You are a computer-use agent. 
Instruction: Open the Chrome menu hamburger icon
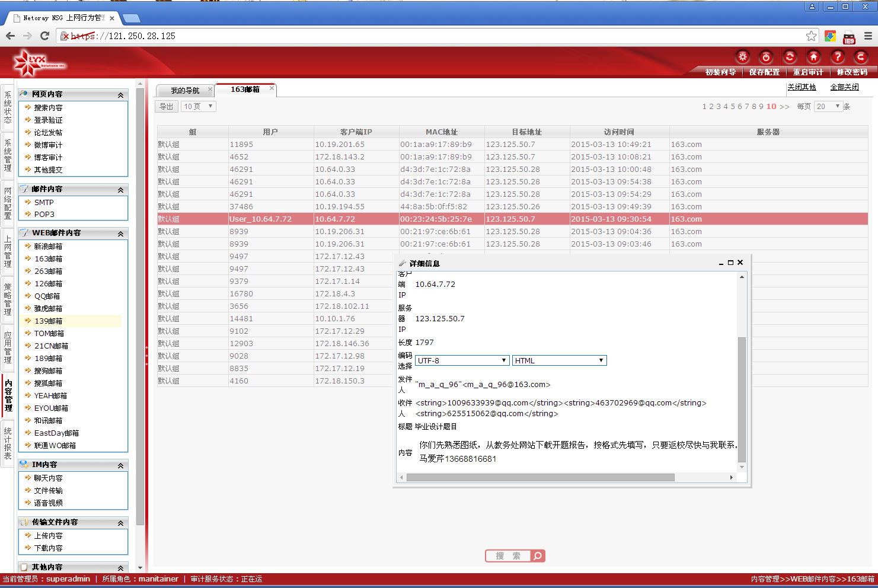[x=868, y=36]
